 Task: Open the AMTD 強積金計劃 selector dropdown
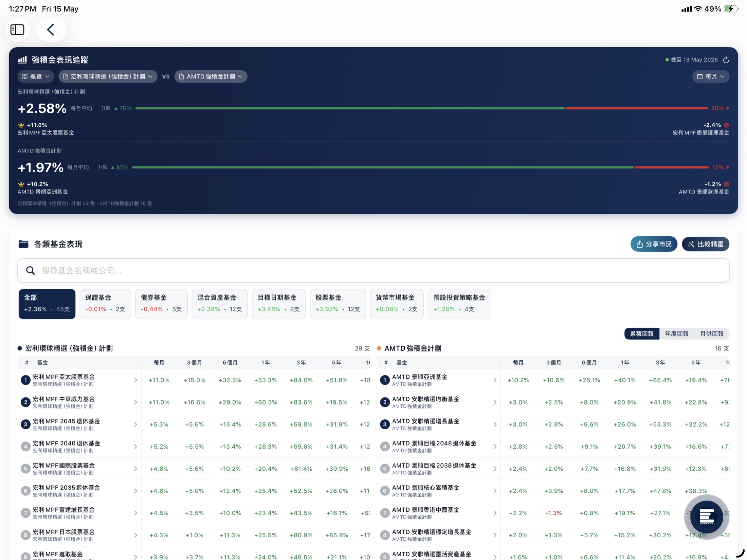click(211, 76)
